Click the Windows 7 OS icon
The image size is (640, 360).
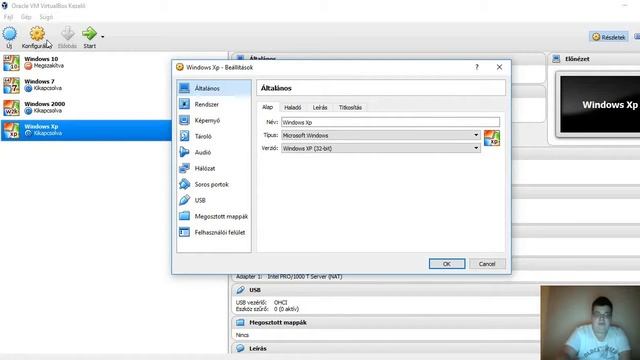pos(11,85)
